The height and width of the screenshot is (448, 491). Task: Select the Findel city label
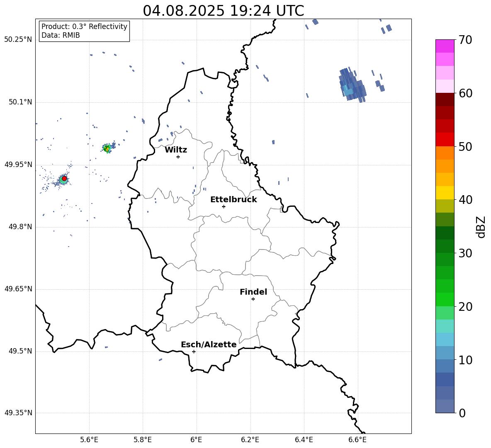point(253,292)
